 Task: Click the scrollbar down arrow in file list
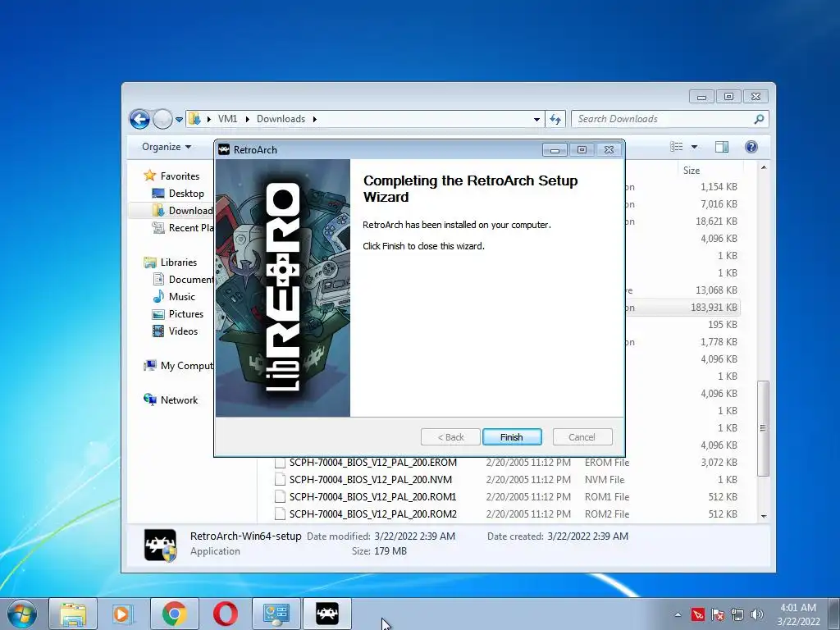[764, 517]
